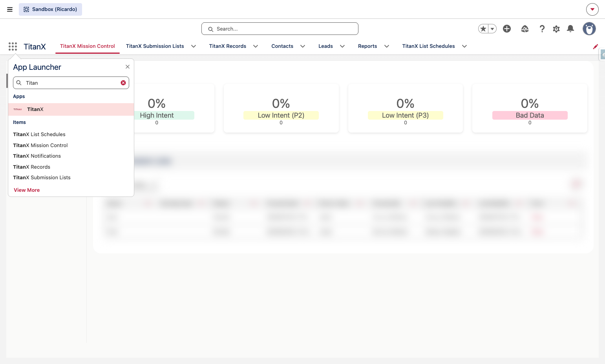This screenshot has height=364, width=605.
Task: Focus the global Search box
Action: coord(280,29)
